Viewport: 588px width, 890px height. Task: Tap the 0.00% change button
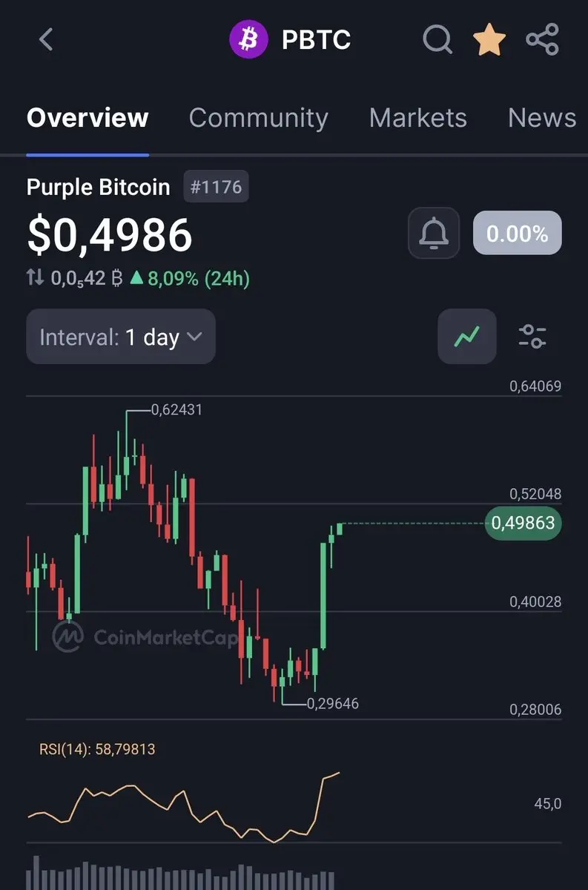click(x=517, y=234)
